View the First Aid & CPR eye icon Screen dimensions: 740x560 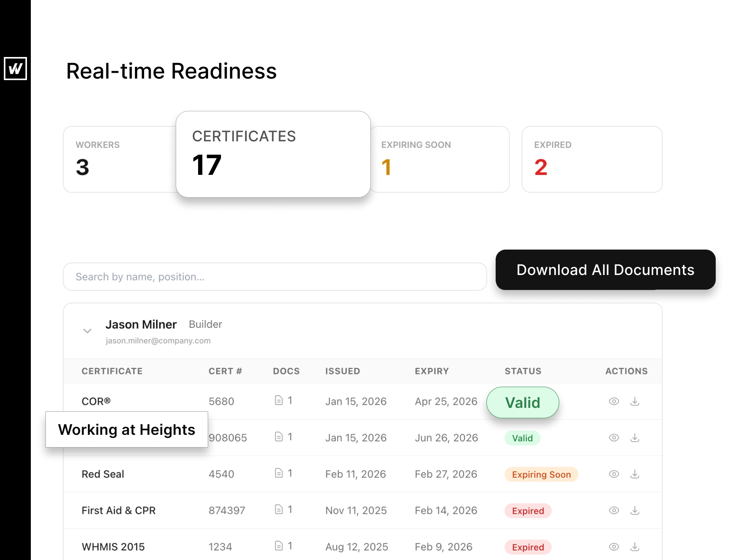[x=614, y=510]
